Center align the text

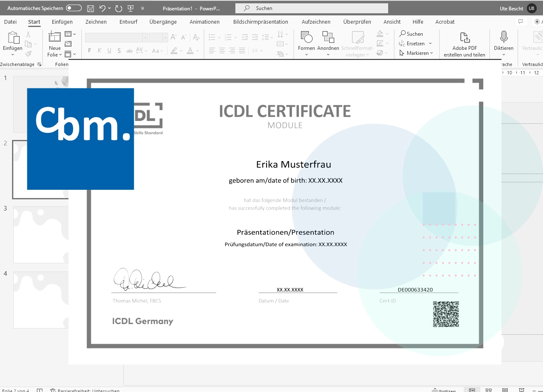point(222,51)
